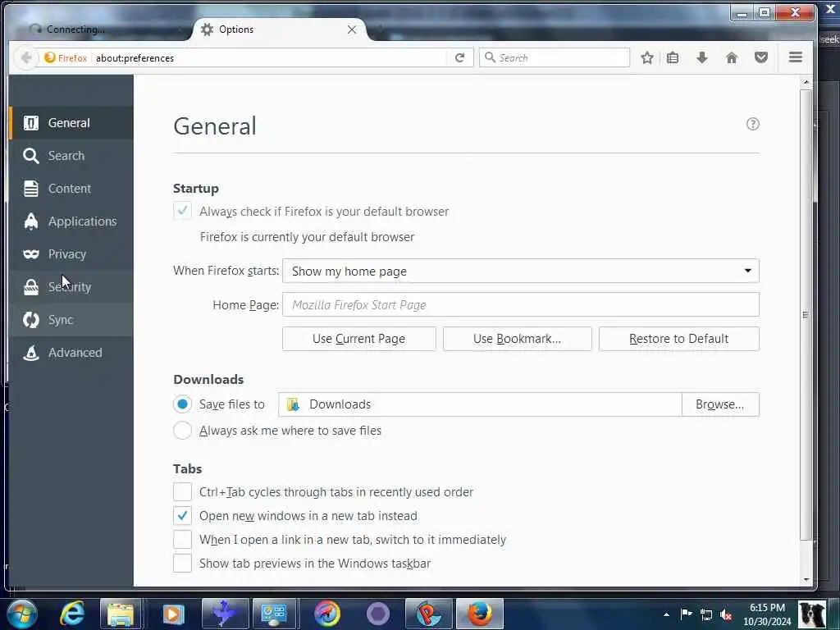
Task: Open the Privacy preferences pane
Action: click(71, 254)
